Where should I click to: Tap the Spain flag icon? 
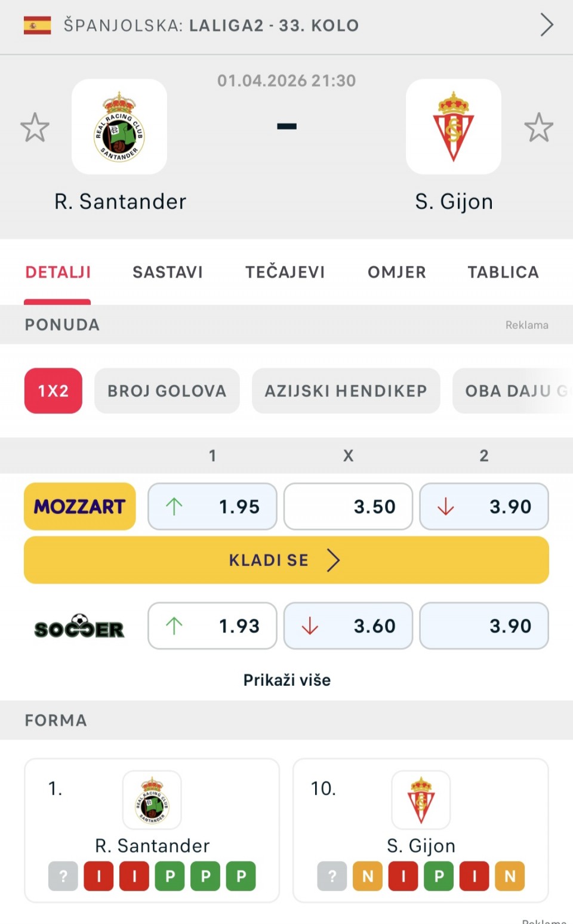pyautogui.click(x=37, y=25)
